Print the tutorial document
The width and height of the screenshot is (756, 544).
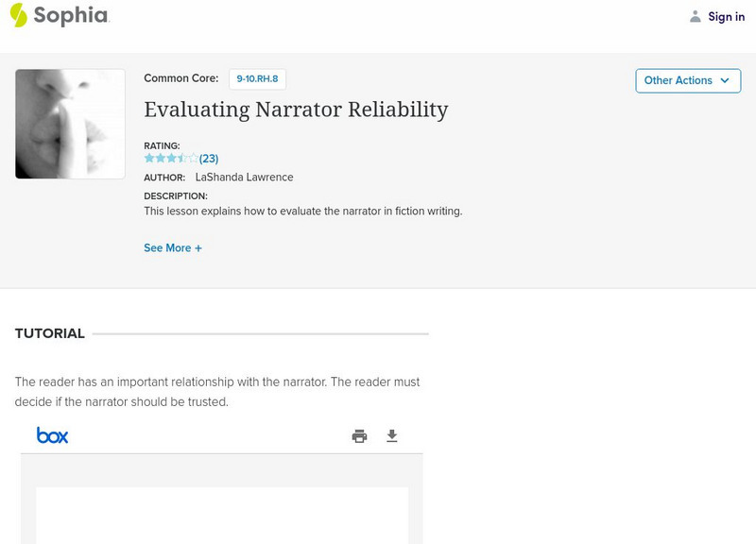tap(360, 435)
